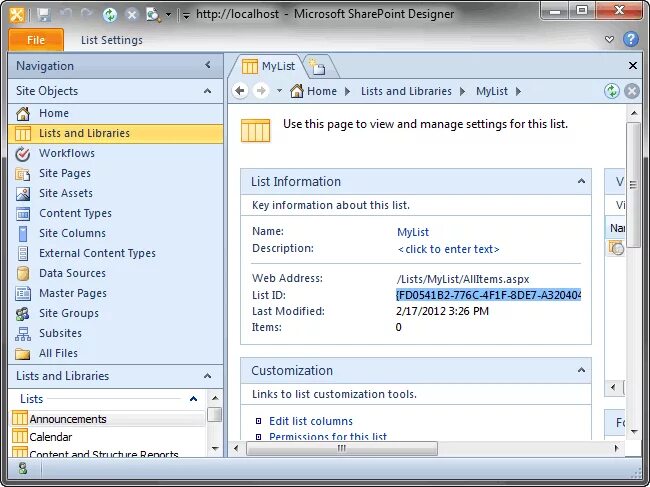Image resolution: width=650 pixels, height=487 pixels.
Task: Collapse the Customization section
Action: tap(581, 370)
